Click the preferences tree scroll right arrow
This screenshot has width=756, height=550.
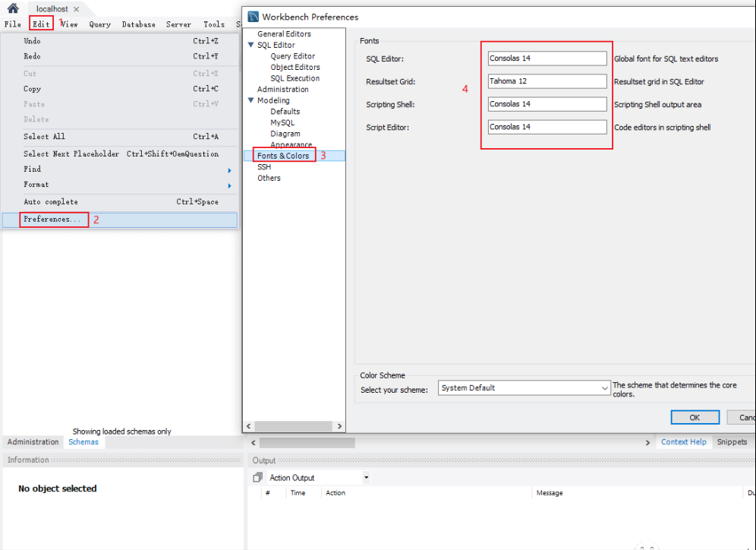[339, 426]
